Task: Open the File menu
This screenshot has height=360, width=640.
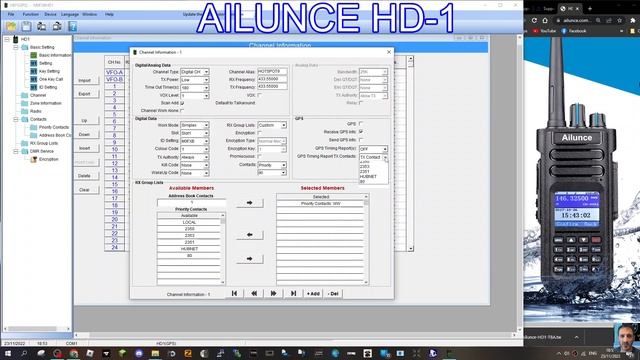Action: pyautogui.click(x=11, y=14)
